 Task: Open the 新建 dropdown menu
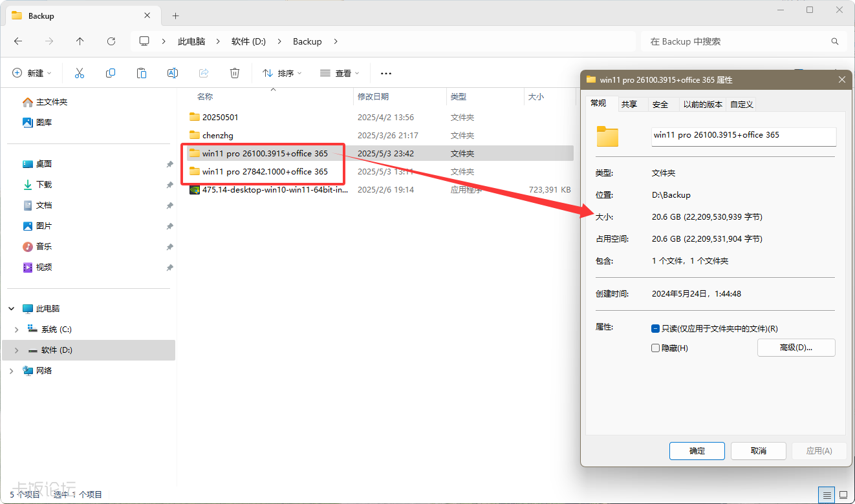32,73
